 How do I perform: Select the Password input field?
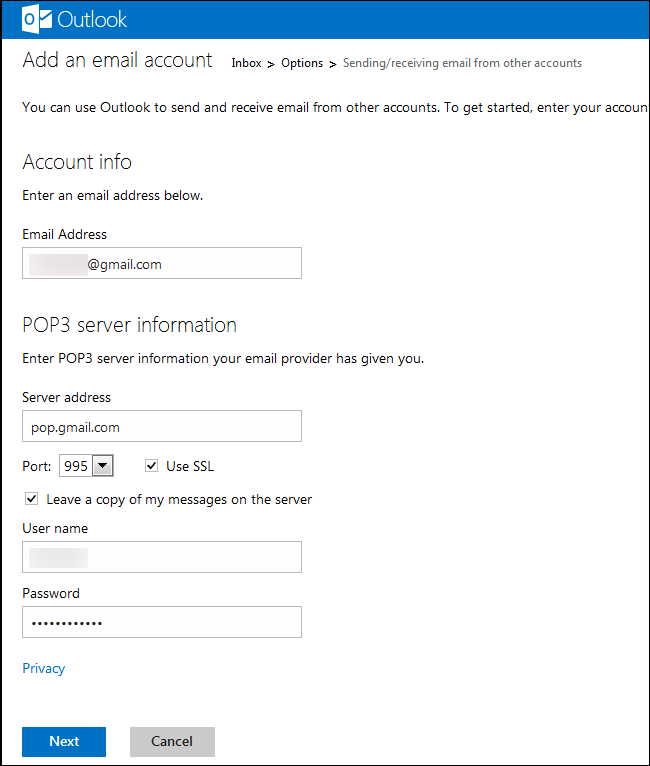162,622
